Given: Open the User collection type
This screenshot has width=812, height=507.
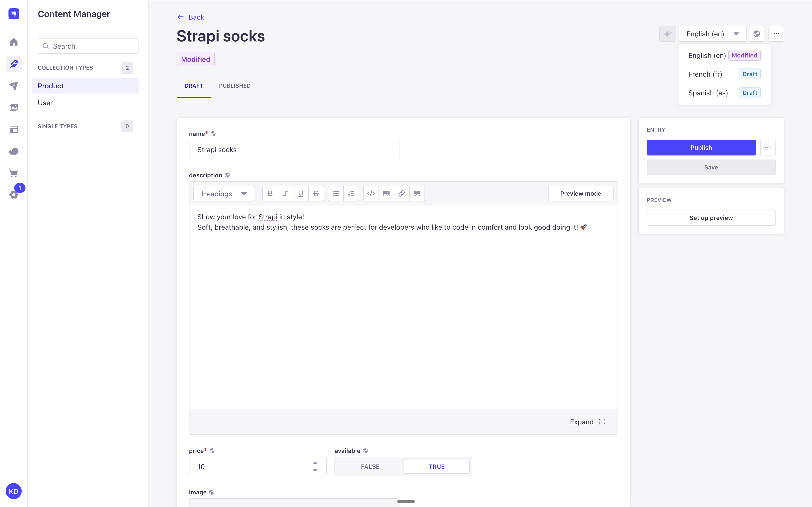Looking at the screenshot, I should (x=45, y=103).
